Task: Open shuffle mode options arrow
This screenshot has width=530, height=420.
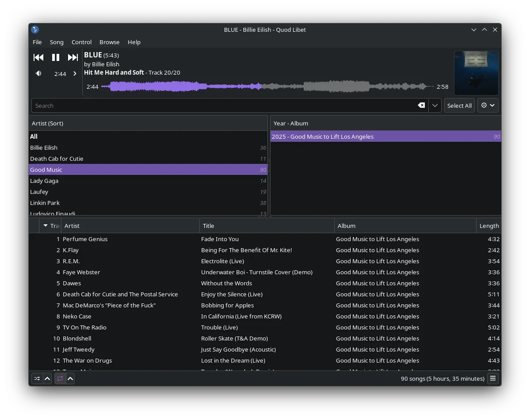Action: (x=47, y=379)
